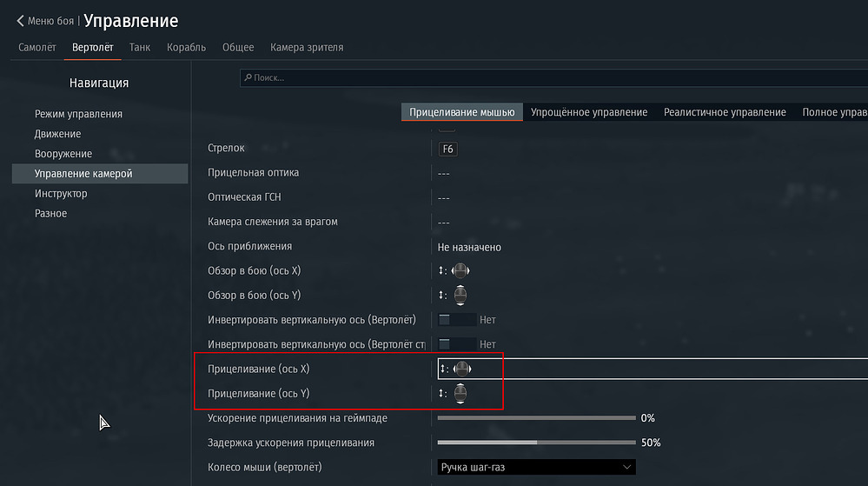Open Разное navigation section
Screen dimensions: 868x486
click(x=50, y=213)
